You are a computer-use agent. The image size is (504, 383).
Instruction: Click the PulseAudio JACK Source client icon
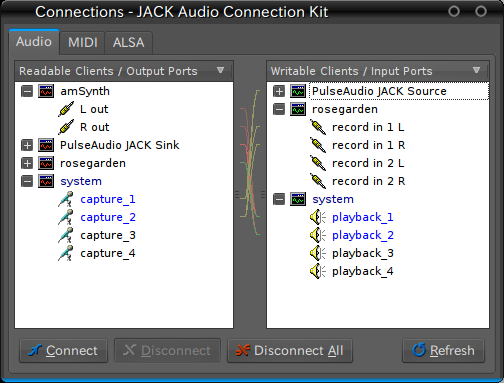coord(298,91)
